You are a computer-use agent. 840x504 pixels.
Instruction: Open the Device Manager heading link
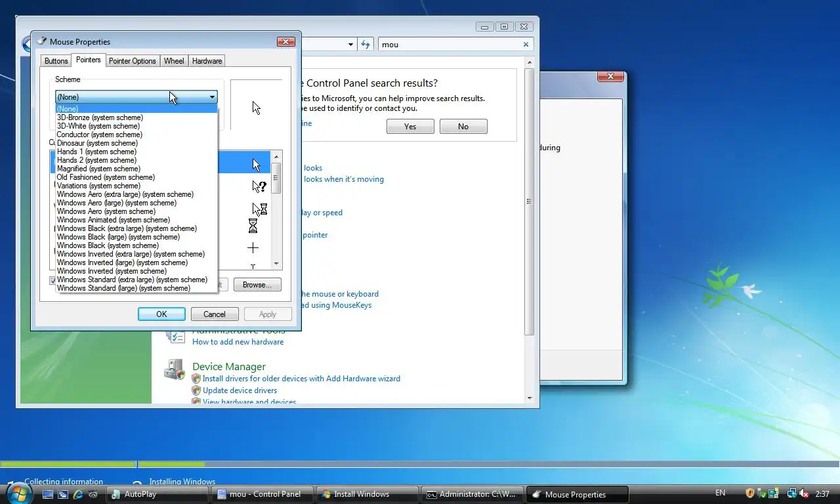229,367
